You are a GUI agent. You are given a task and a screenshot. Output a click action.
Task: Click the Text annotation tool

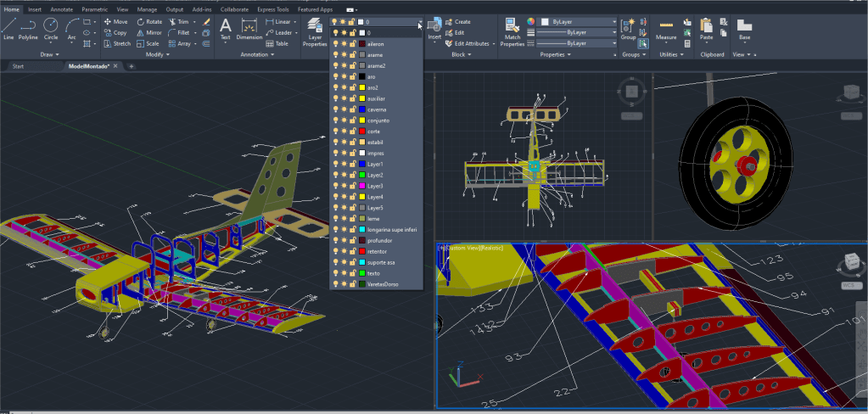point(226,29)
